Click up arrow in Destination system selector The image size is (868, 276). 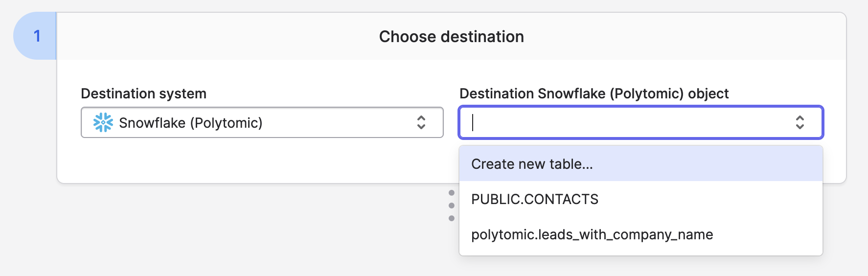pos(421,118)
